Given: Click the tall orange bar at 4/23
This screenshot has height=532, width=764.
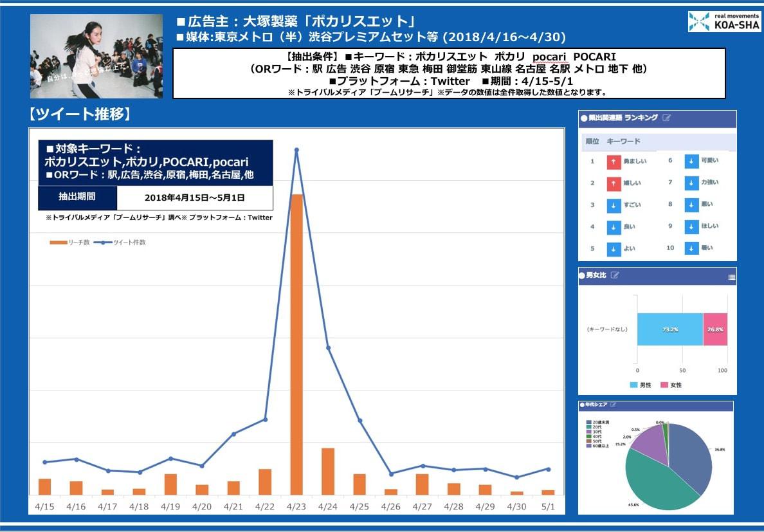Looking at the screenshot, I should click(x=296, y=345).
